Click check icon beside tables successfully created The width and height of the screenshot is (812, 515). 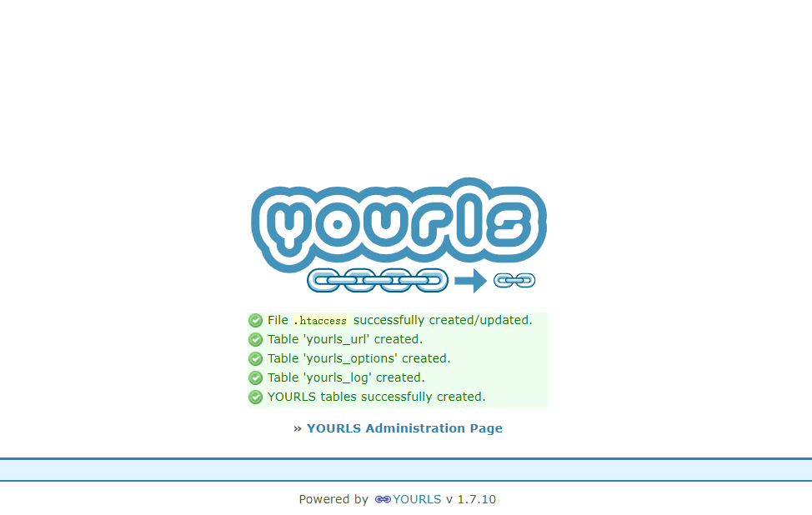tap(255, 397)
